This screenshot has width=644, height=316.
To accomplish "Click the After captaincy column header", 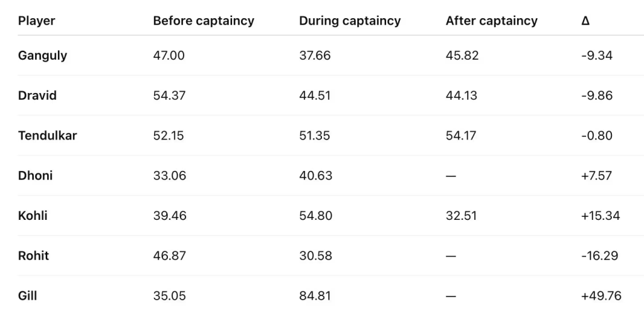I will pyautogui.click(x=491, y=21).
